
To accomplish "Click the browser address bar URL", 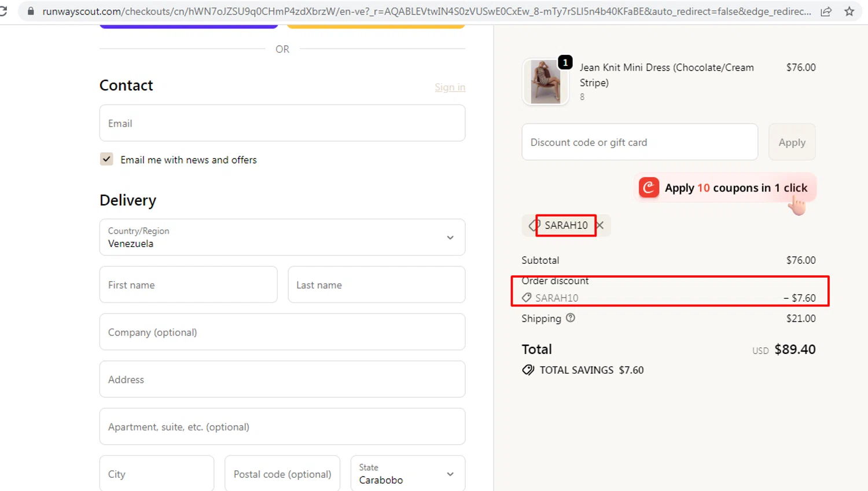I will (x=426, y=12).
